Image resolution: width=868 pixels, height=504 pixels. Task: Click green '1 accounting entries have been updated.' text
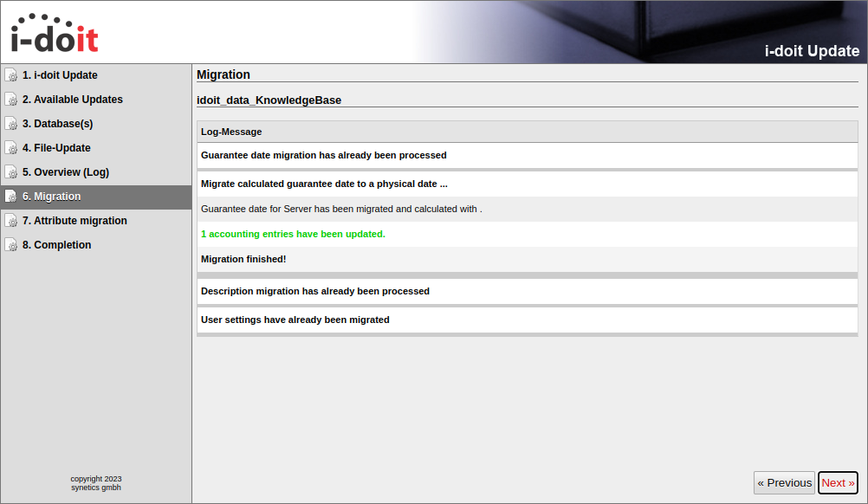point(293,234)
